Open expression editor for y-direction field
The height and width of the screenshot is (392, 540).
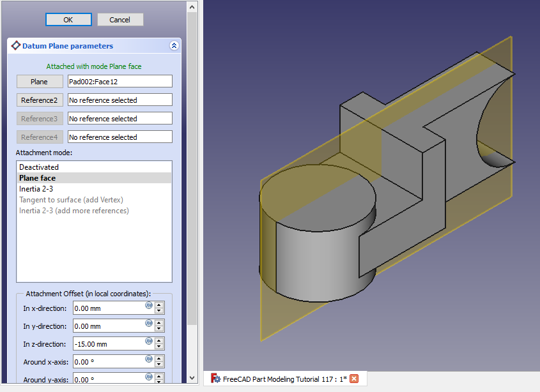[x=149, y=323]
